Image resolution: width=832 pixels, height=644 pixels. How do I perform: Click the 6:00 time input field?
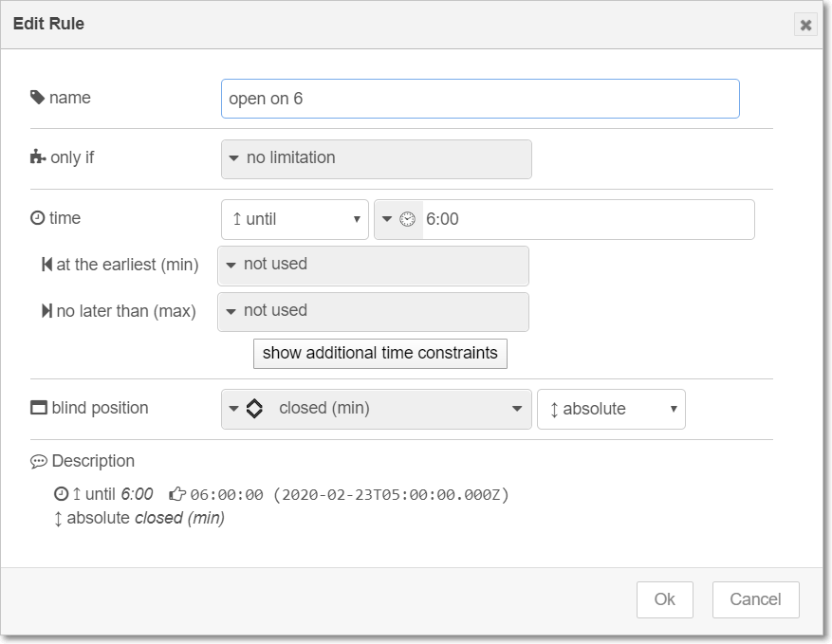point(587,219)
